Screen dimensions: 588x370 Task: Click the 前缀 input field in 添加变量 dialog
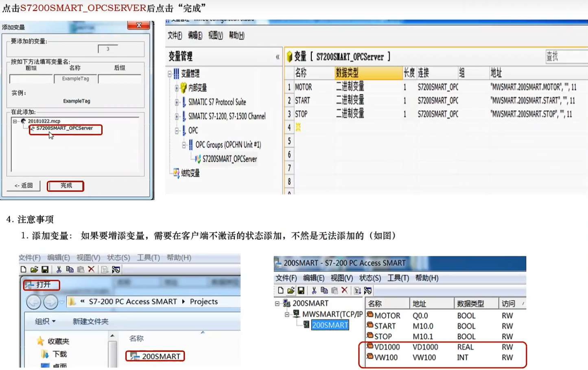click(31, 79)
